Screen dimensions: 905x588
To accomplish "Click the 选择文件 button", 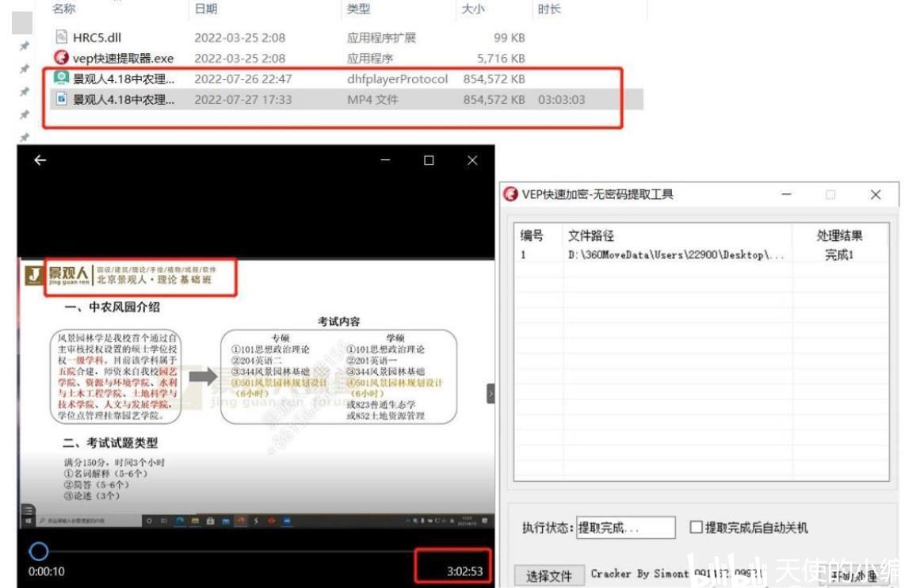I will [549, 575].
